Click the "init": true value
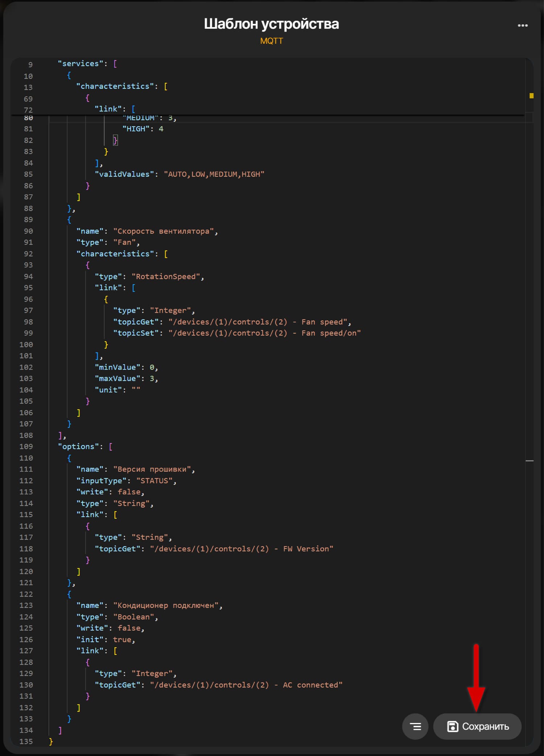The height and width of the screenshot is (756, 544). 122,640
